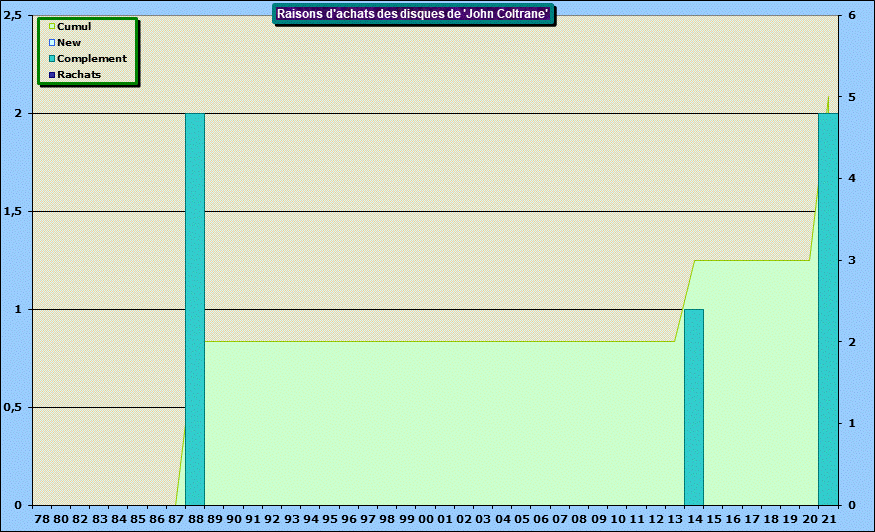Click the Cumul legend color swatch
The height and width of the screenshot is (532, 875).
(52, 26)
